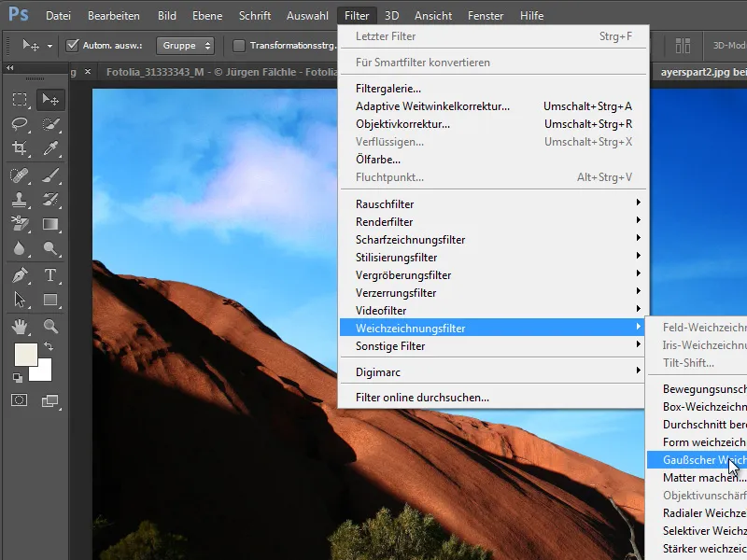Image resolution: width=747 pixels, height=560 pixels.
Task: Expand the Scharfzeichnungsfilter submenu
Action: 492,240
